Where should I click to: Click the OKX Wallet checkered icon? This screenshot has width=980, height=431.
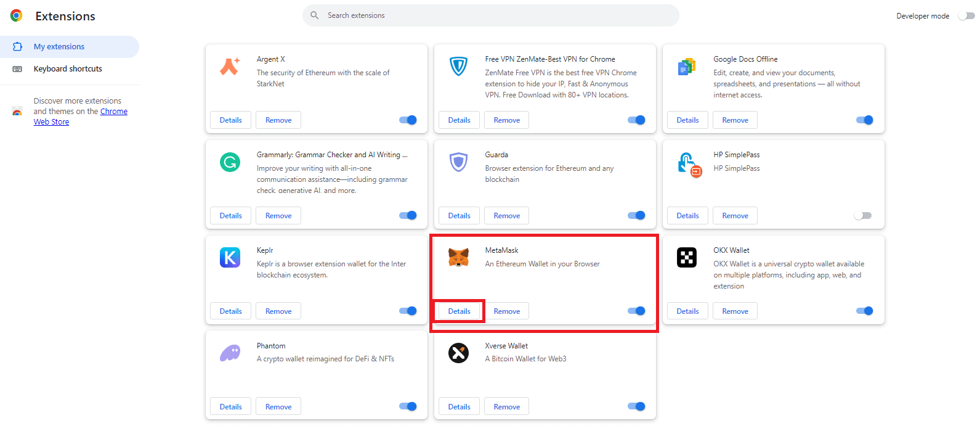[687, 257]
